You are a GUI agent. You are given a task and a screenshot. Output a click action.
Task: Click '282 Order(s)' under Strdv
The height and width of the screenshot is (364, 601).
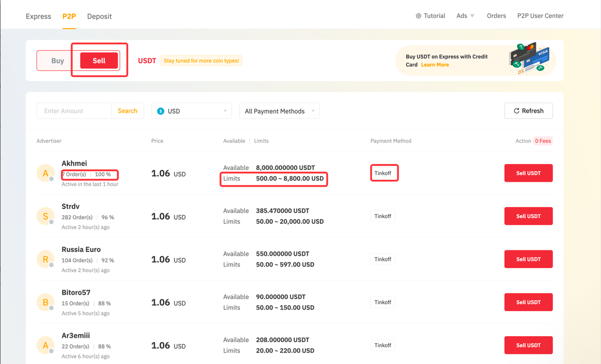tap(77, 217)
